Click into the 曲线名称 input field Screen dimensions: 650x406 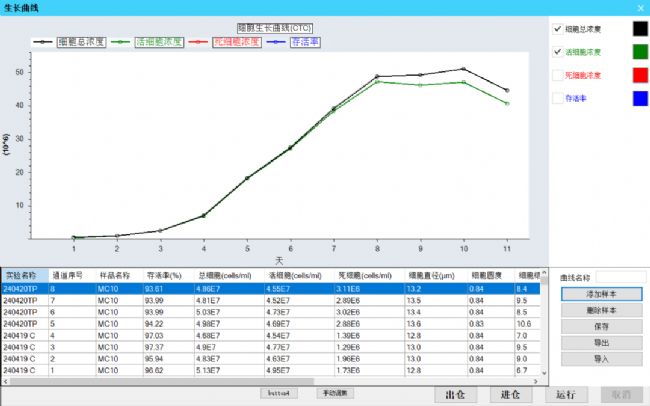coord(621,277)
